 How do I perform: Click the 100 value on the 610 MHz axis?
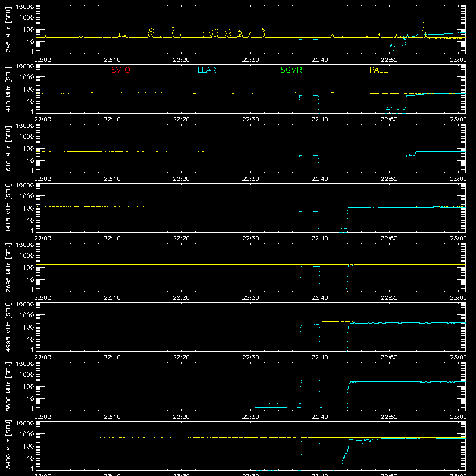pyautogui.click(x=29, y=149)
